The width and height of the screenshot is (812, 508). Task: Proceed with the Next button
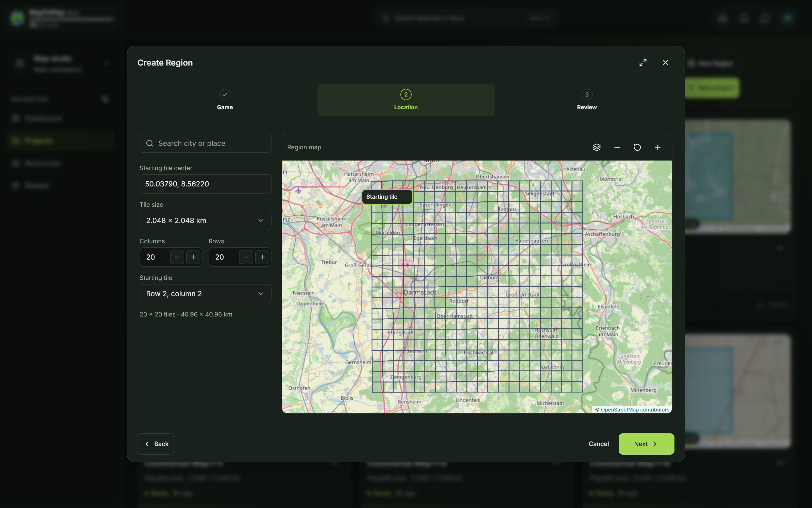click(x=646, y=444)
